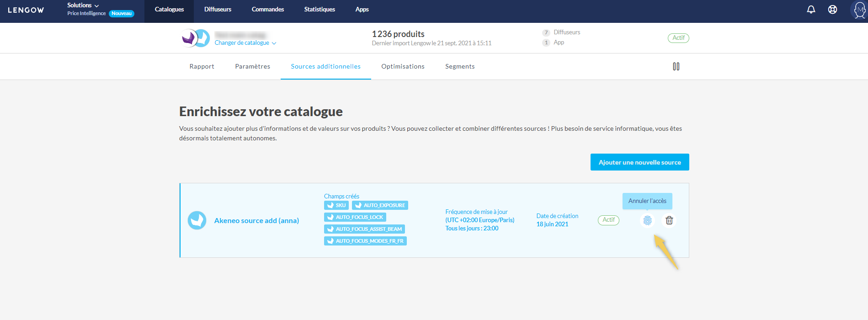Switch to the Paramètres tab
Screen dimensions: 868x320
(252, 67)
